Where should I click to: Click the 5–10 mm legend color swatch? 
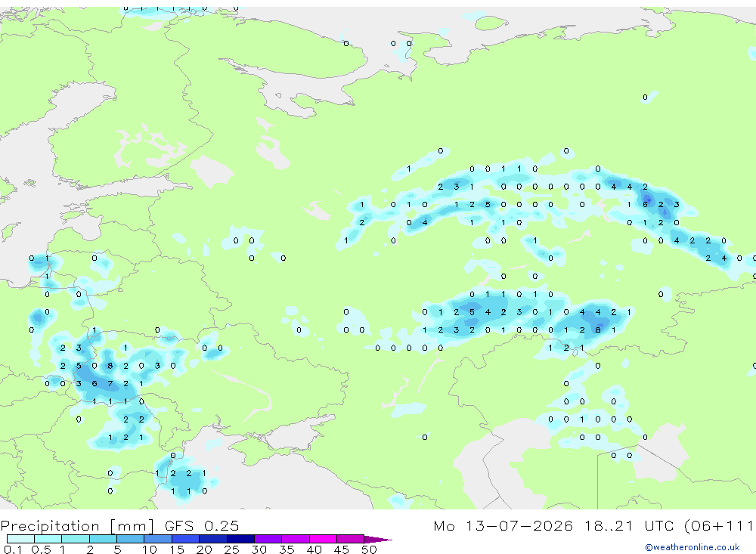(130, 539)
